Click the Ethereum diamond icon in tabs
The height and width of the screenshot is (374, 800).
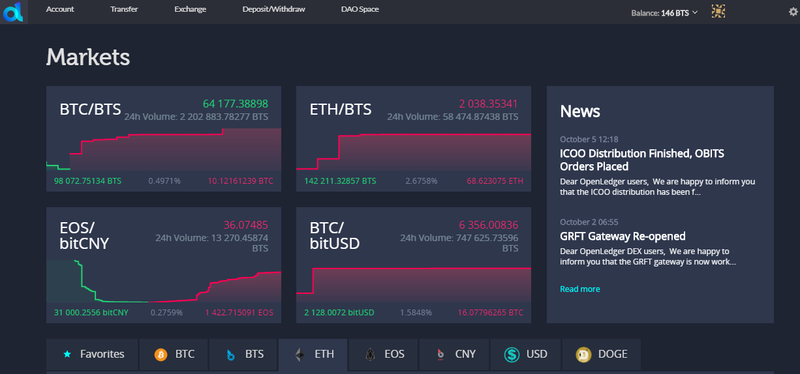pyautogui.click(x=299, y=355)
